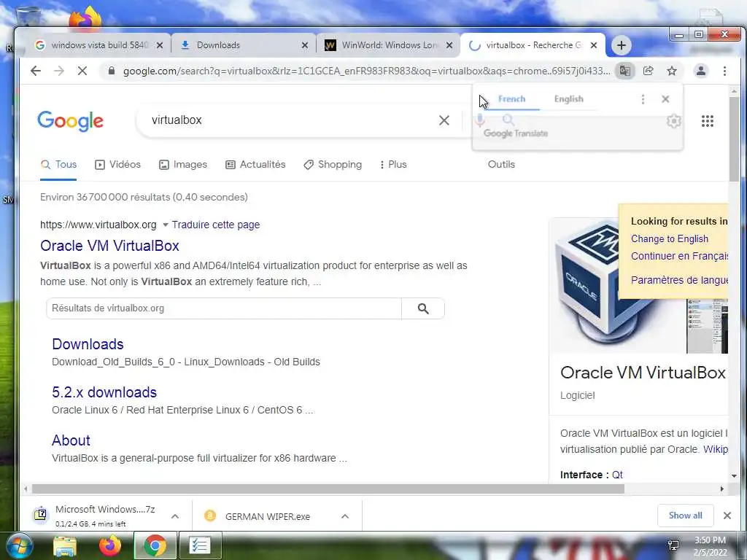Open the Outils search tools
The width and height of the screenshot is (747, 560).
tap(501, 164)
